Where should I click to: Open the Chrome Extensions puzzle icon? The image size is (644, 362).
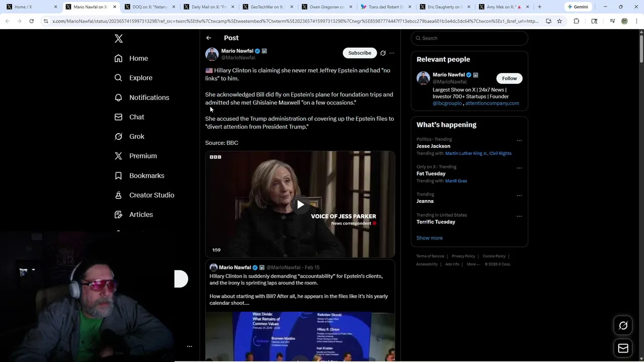577,21
